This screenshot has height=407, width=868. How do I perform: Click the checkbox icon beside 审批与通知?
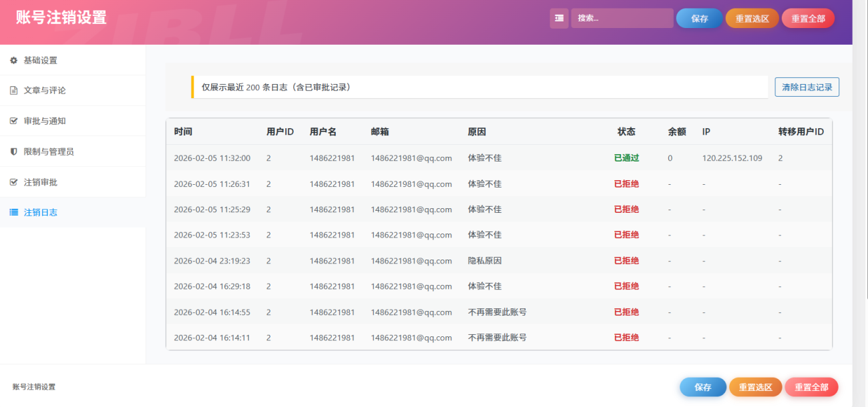[13, 121]
